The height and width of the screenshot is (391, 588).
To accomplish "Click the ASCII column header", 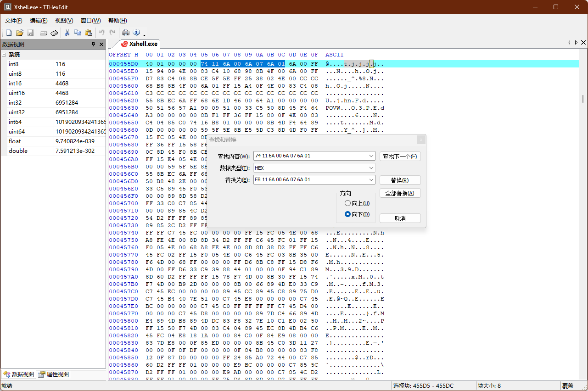I will [x=334, y=55].
